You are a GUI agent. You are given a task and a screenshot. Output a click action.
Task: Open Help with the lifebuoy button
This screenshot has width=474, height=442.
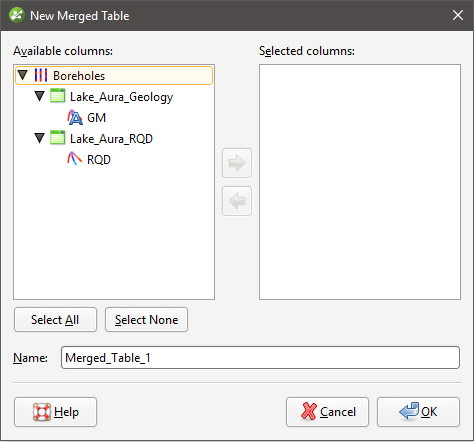coord(55,412)
